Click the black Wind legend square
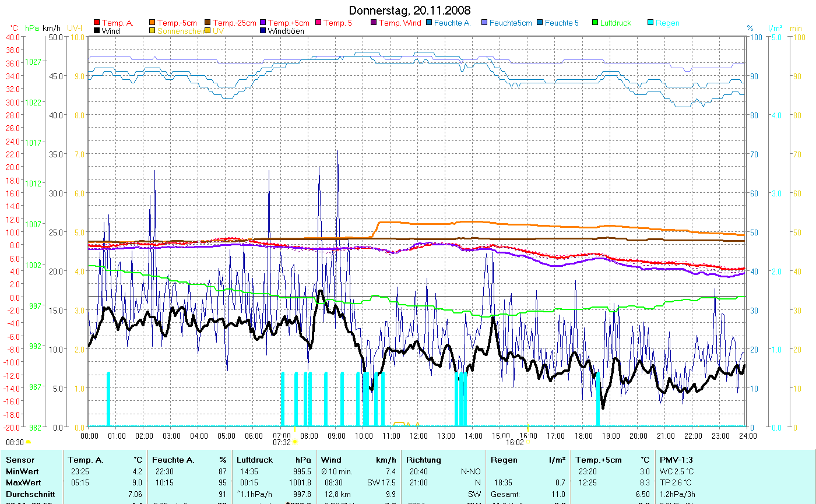The width and height of the screenshot is (816, 504). [x=97, y=31]
